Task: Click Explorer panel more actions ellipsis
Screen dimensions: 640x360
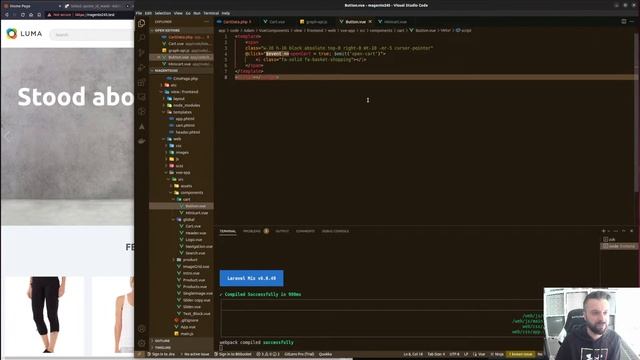Action: coord(207,22)
